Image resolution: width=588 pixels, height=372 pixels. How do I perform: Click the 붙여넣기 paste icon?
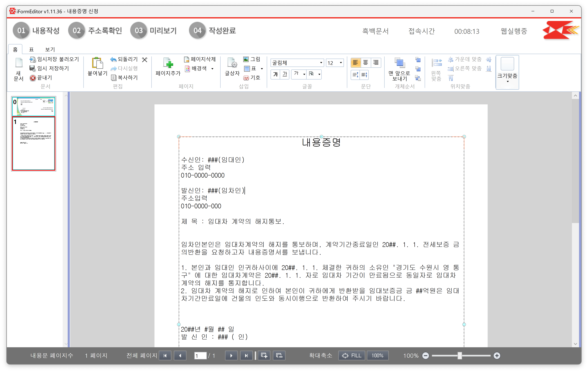click(x=97, y=63)
